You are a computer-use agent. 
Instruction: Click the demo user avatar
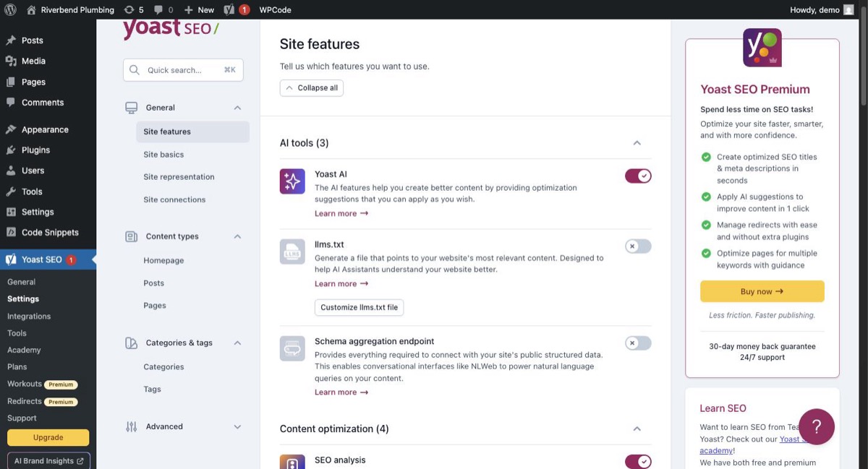pyautogui.click(x=848, y=9)
